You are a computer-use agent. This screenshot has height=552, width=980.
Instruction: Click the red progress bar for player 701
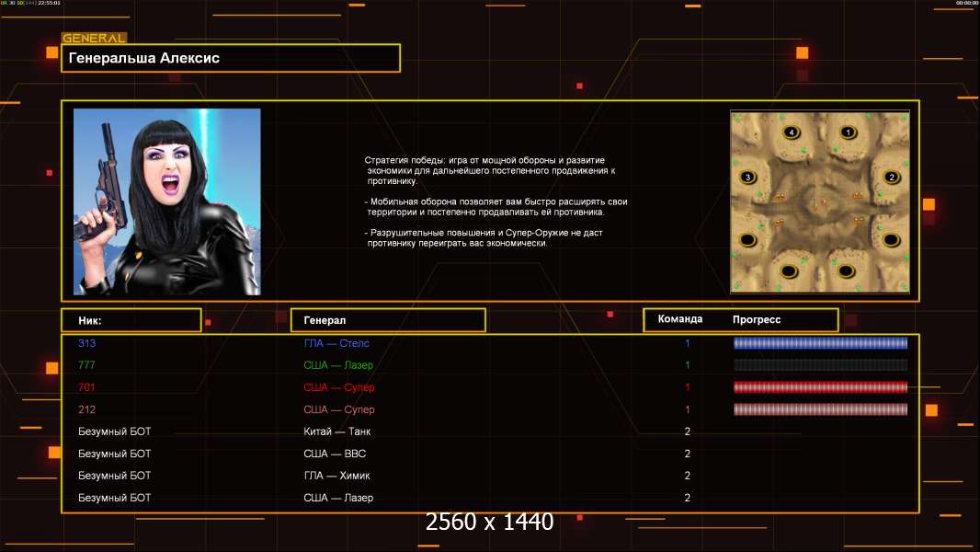point(820,387)
